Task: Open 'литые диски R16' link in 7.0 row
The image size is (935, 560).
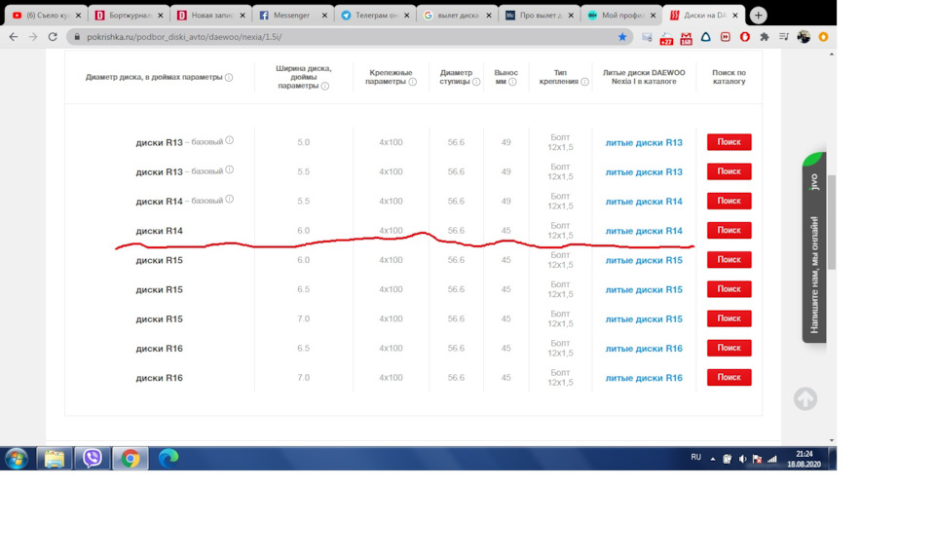Action: pyautogui.click(x=644, y=378)
